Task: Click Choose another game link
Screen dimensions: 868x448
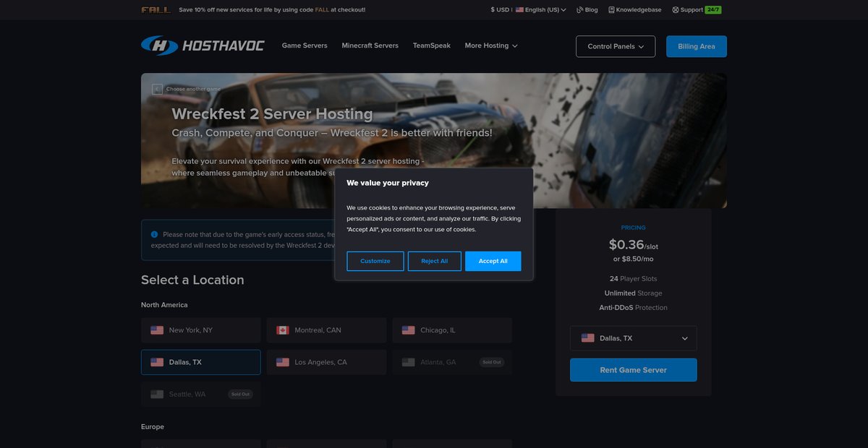Action: [x=193, y=89]
